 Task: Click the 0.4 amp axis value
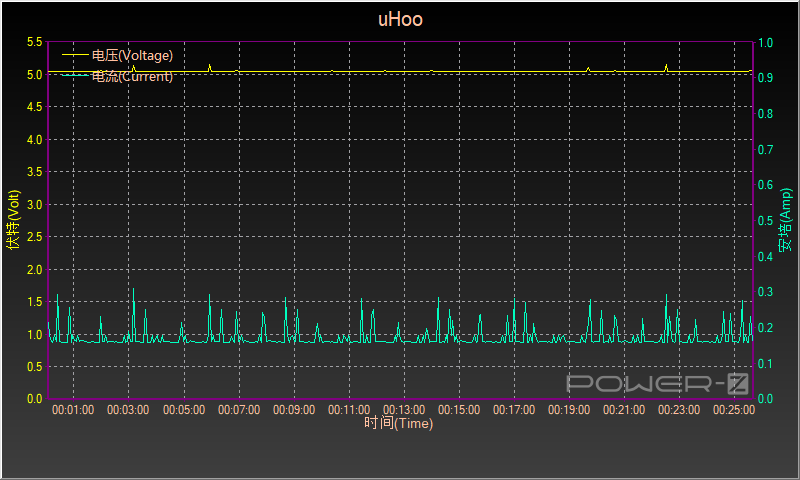[765, 256]
